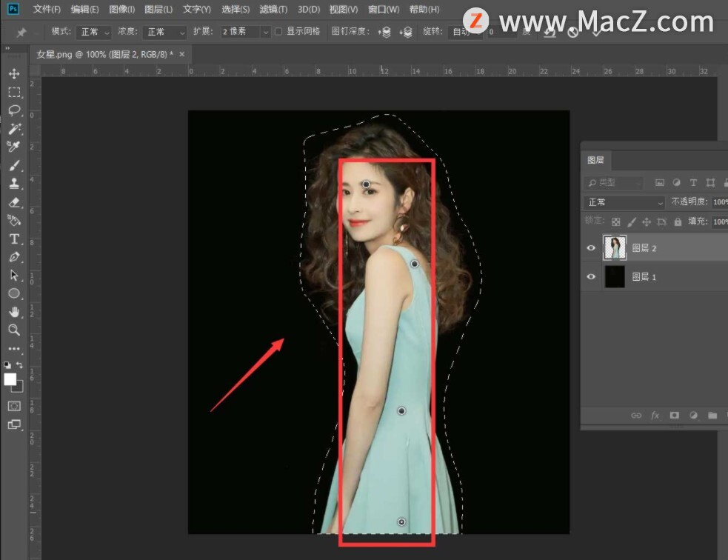
Task: Toggle lock position
Action: [x=647, y=222]
